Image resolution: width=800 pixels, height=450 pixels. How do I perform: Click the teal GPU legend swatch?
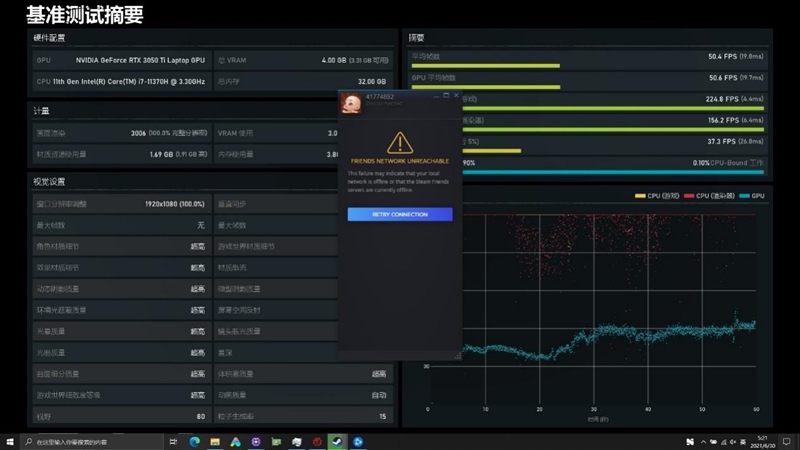pyautogui.click(x=744, y=196)
